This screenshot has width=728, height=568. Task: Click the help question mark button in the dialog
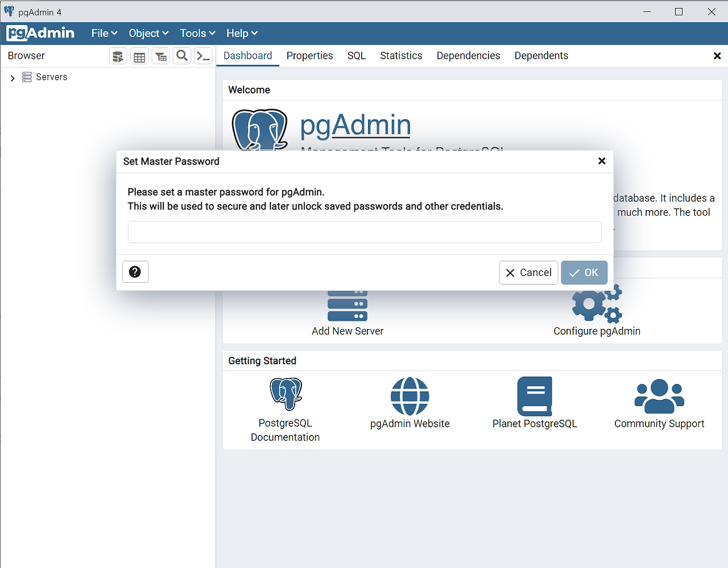coord(135,272)
